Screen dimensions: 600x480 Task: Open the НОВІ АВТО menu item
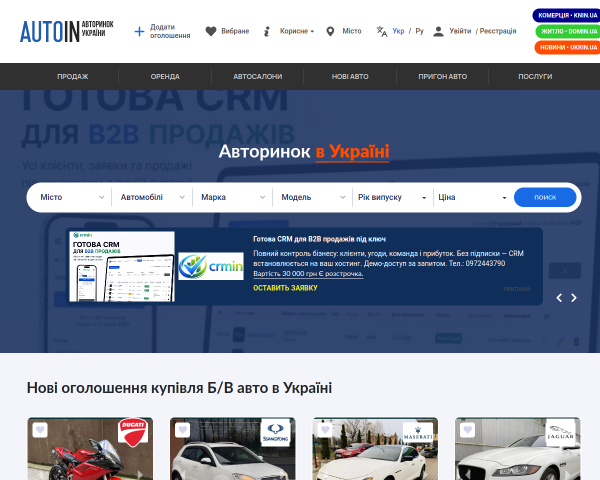pos(350,77)
